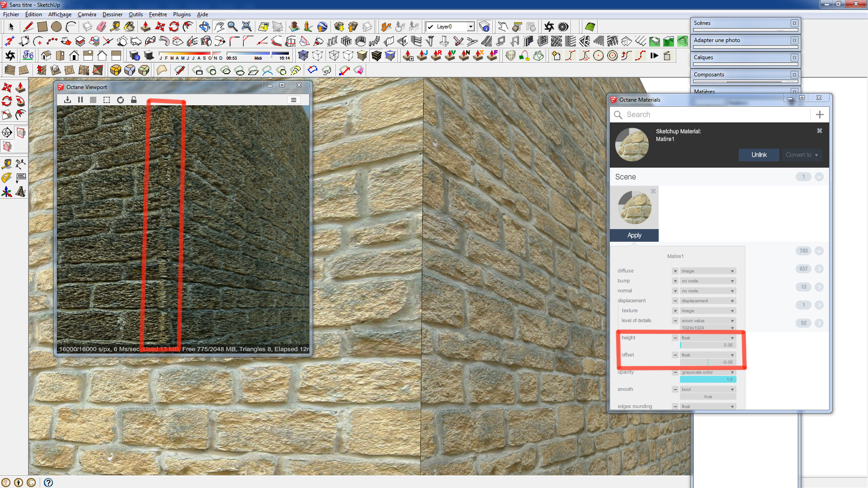Select the Zoom magnifier tool
The width and height of the screenshot is (868, 488).
click(232, 27)
